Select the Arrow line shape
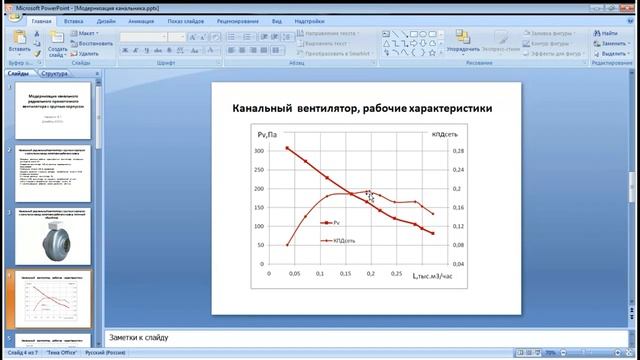Viewport: 640px width, 360px height. (404, 34)
